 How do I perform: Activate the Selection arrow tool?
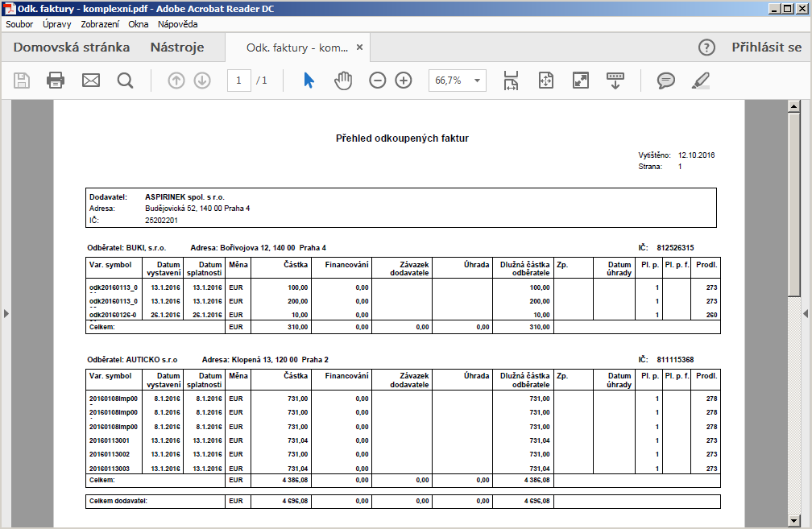tap(309, 81)
